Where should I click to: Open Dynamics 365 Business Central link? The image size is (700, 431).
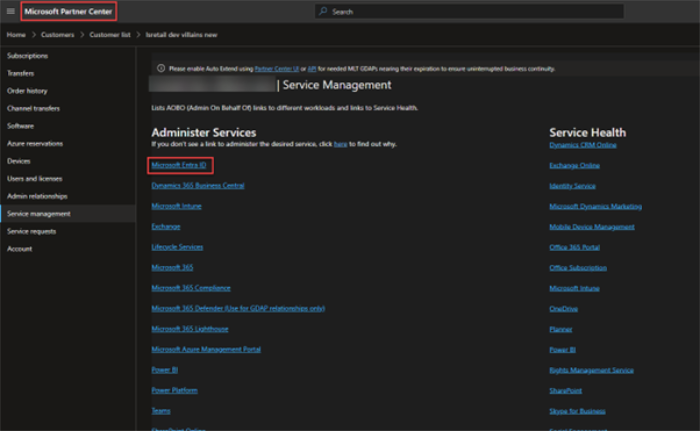[x=198, y=185]
